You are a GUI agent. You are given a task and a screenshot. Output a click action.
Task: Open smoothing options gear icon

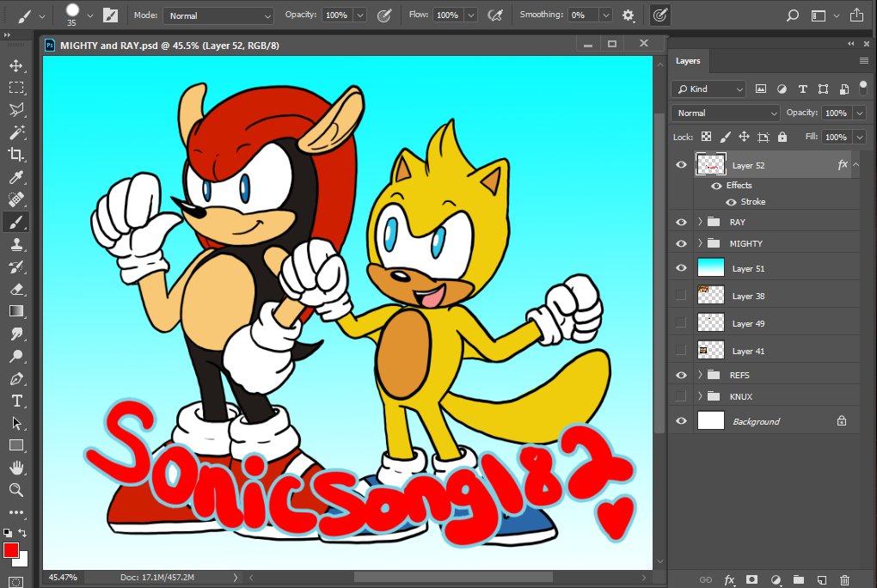pos(629,15)
